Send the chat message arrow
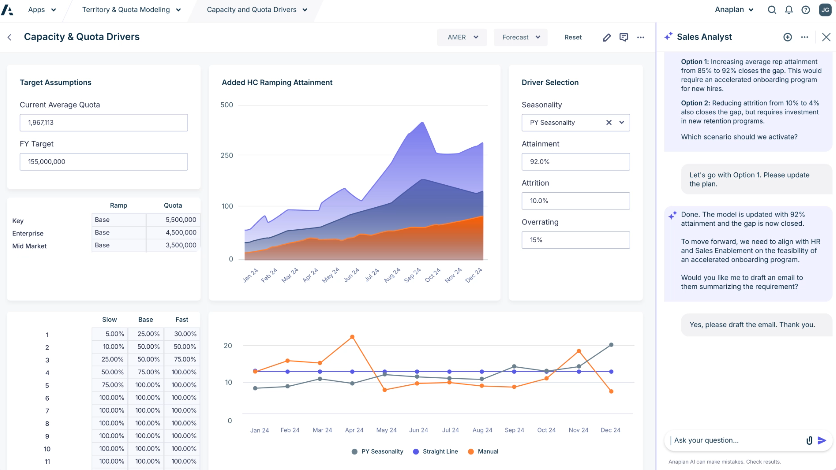This screenshot has width=836, height=470. [x=822, y=440]
